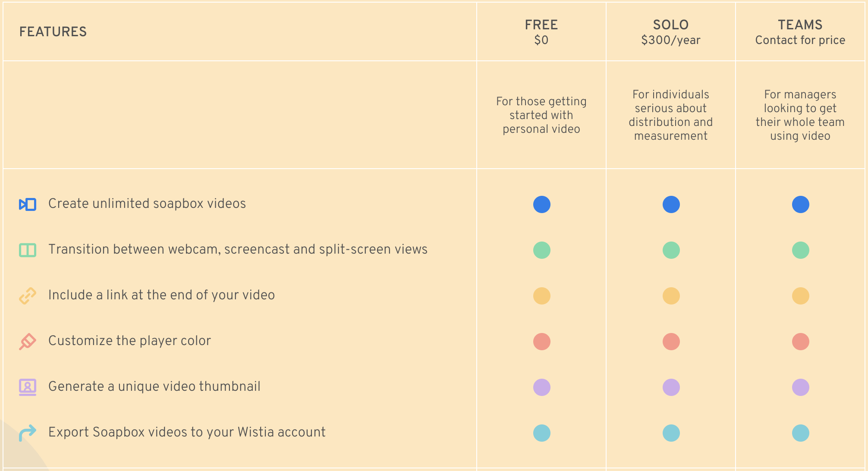
Task: Click the blue dot in the FREE column
Action: (x=542, y=204)
